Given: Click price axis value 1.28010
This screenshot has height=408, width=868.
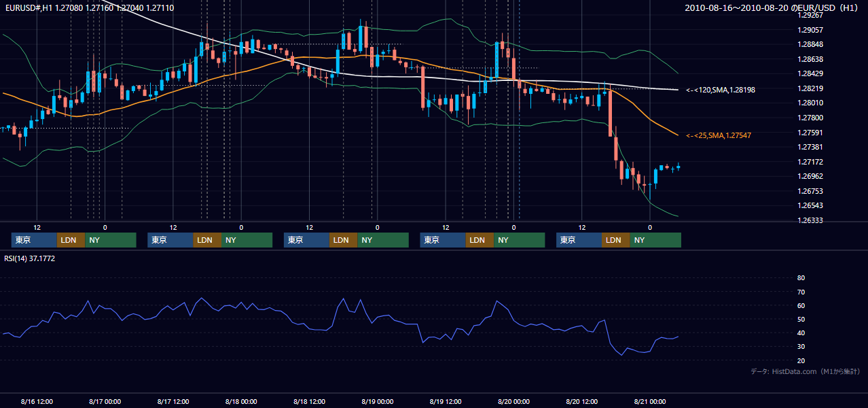Looking at the screenshot, I should (x=810, y=103).
